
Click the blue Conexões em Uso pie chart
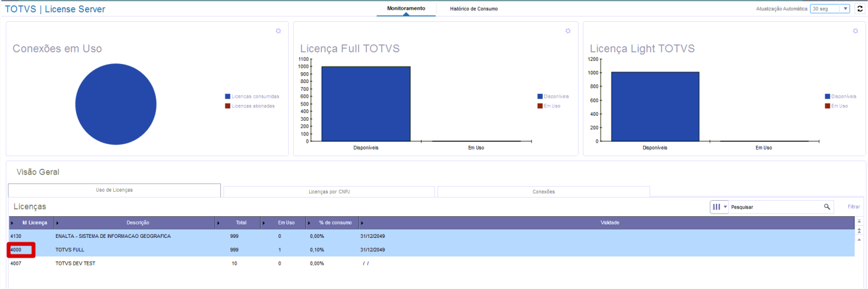click(116, 104)
